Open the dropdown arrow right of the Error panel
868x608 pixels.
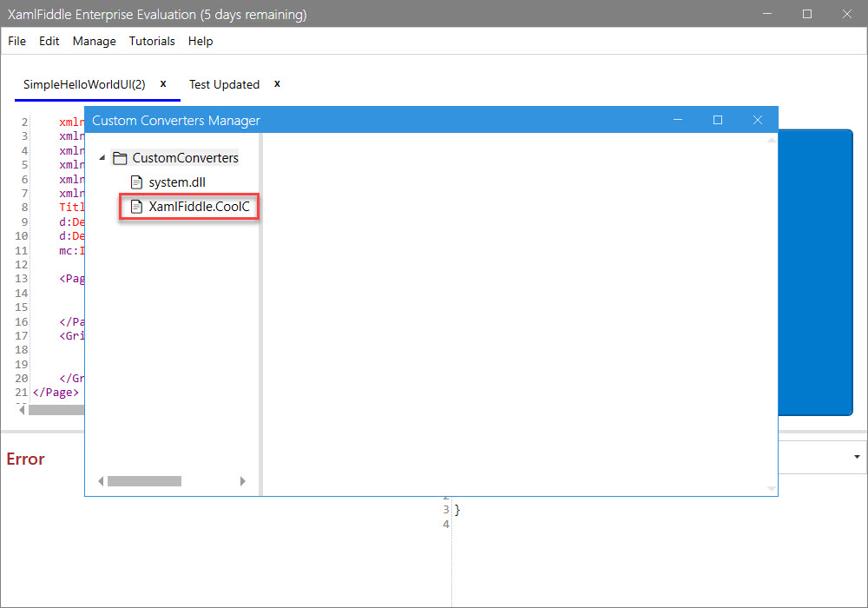pyautogui.click(x=857, y=457)
